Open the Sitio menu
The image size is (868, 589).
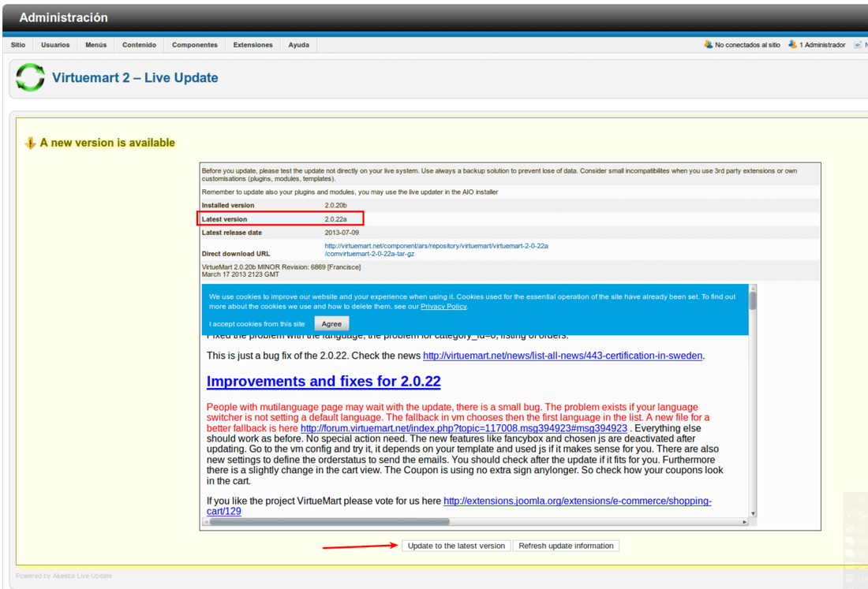pyautogui.click(x=17, y=45)
